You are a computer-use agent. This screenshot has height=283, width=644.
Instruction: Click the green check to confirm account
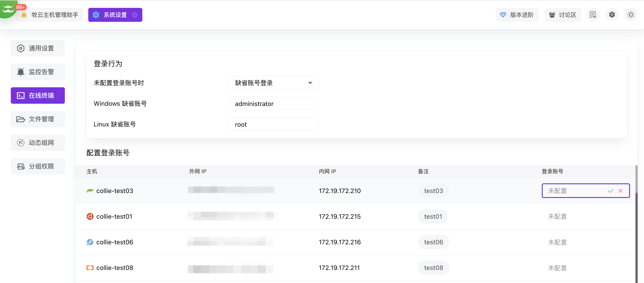pyautogui.click(x=610, y=191)
